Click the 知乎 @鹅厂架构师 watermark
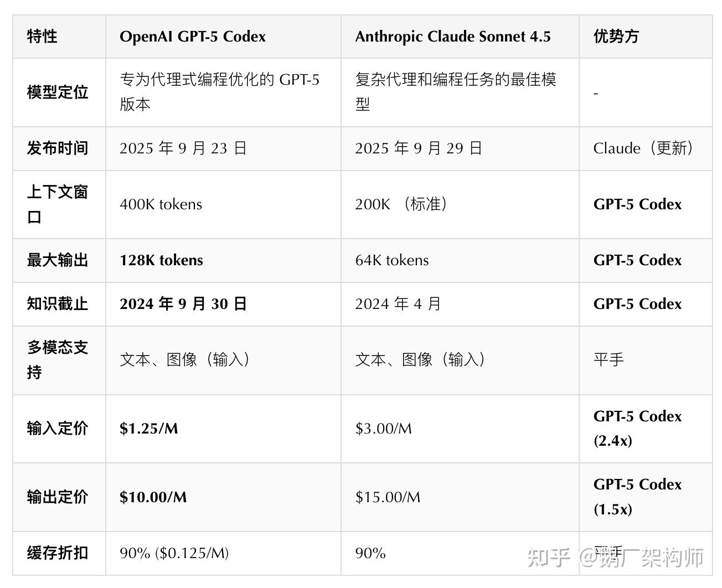This screenshot has width=722, height=588. click(615, 557)
